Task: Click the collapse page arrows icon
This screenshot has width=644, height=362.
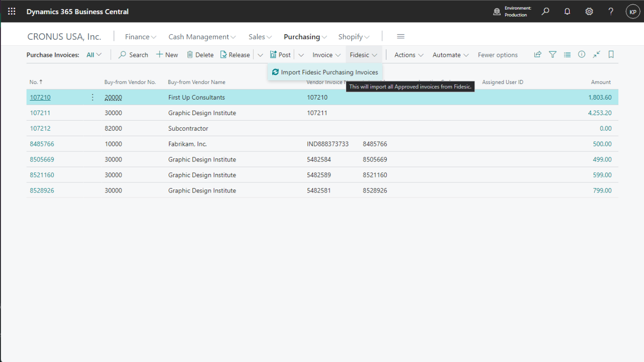Action: tap(596, 54)
